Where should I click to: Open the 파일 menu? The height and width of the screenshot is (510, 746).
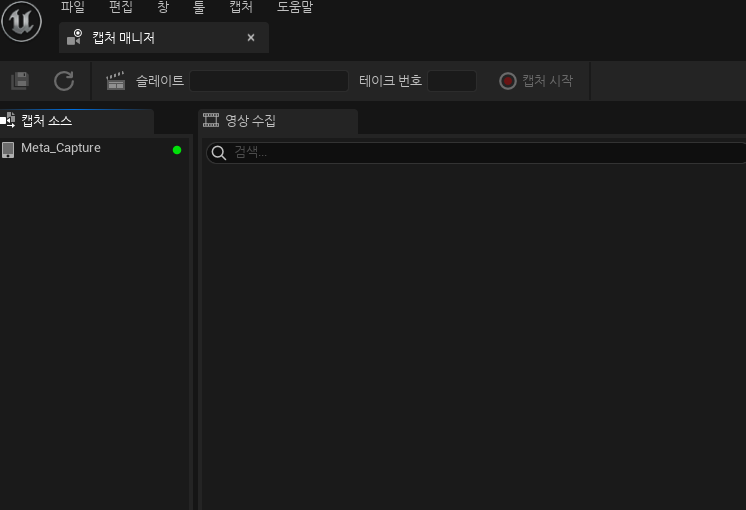[73, 7]
